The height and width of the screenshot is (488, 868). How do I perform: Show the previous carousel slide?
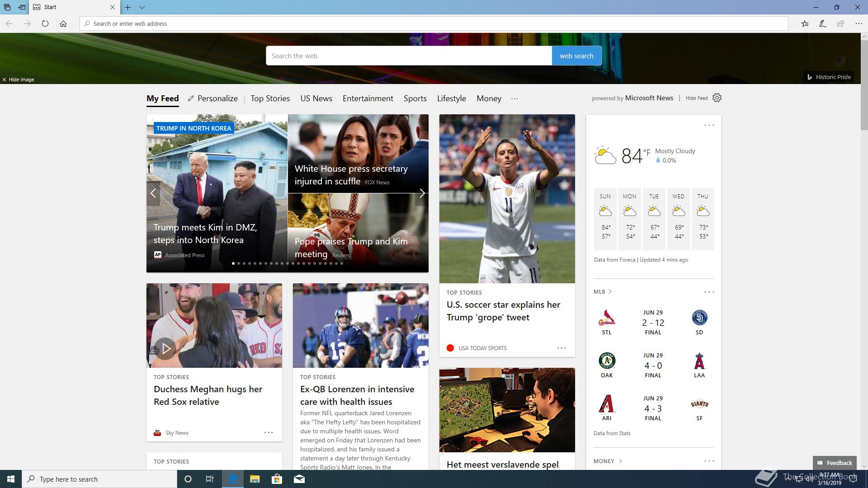pyautogui.click(x=153, y=193)
